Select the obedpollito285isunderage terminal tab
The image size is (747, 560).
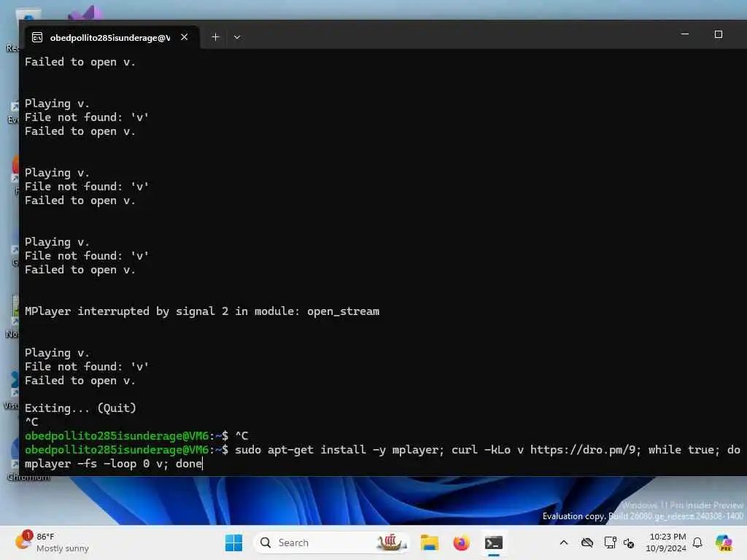(x=110, y=37)
